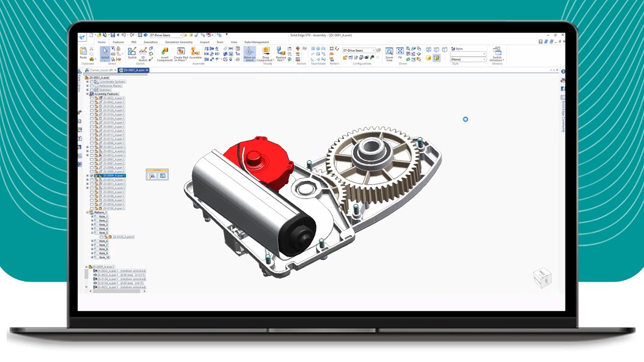Click the Replace Part icon
644x362 pixels.
[x=281, y=51]
